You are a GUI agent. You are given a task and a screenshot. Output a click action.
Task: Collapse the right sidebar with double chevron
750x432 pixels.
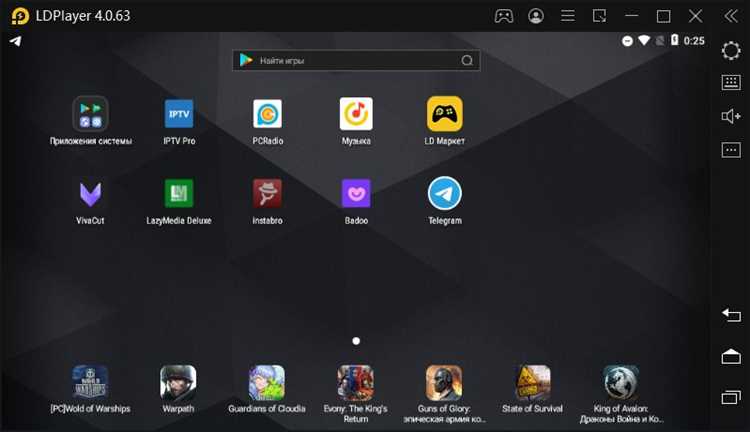click(x=731, y=16)
